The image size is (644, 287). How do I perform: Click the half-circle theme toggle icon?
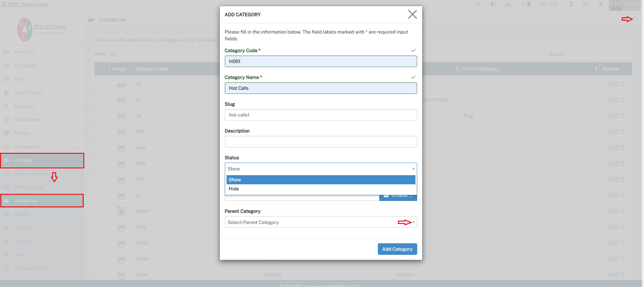pos(493,4)
